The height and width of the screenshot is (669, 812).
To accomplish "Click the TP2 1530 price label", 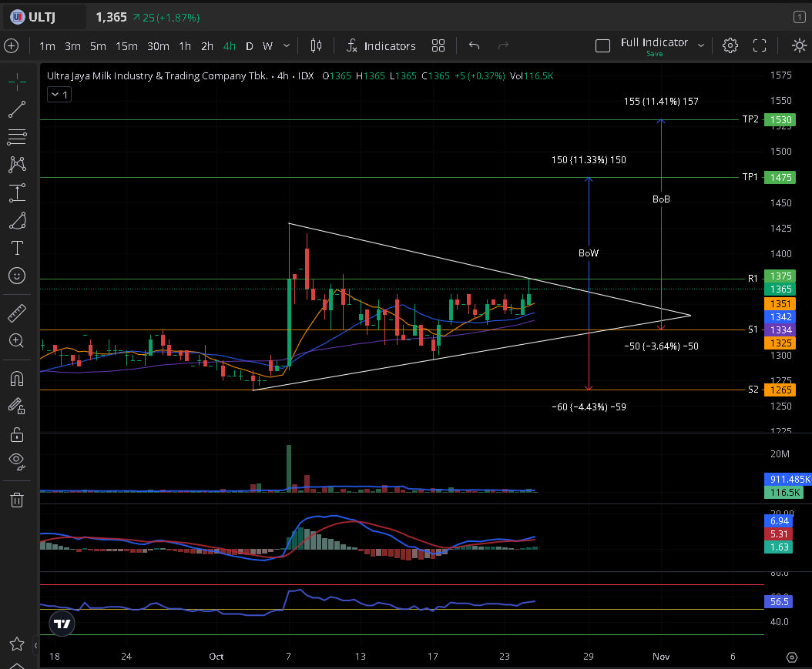I will coord(779,119).
